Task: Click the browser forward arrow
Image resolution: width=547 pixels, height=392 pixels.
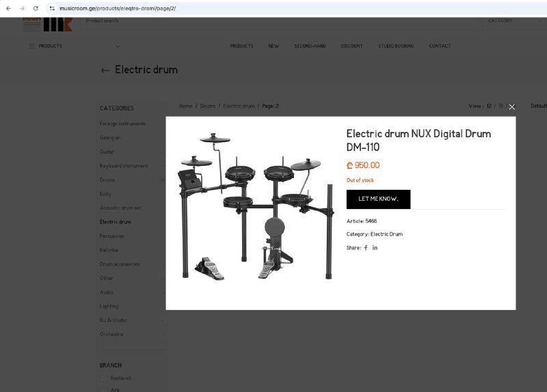Action: 22,8
